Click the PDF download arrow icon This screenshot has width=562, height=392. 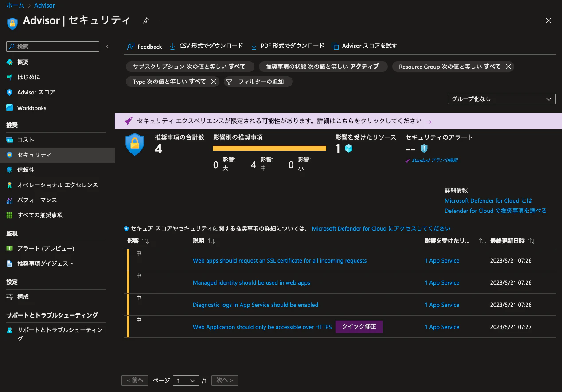254,46
